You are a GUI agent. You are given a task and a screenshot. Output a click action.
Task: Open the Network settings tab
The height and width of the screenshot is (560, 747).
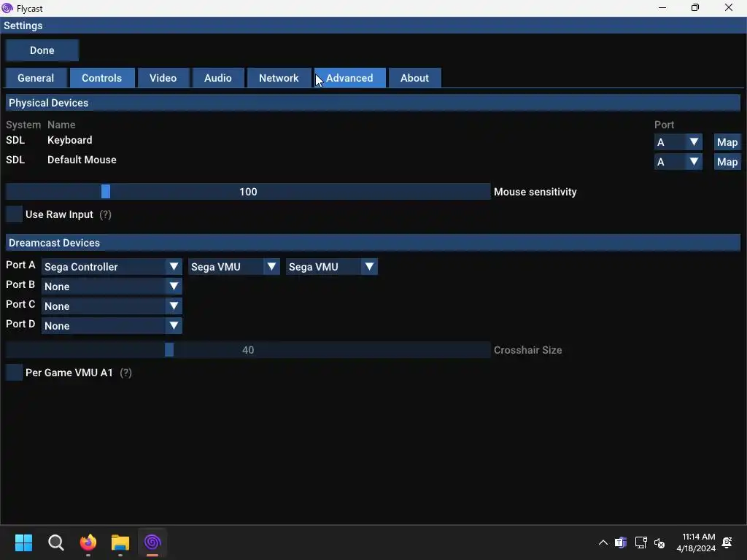tap(279, 78)
